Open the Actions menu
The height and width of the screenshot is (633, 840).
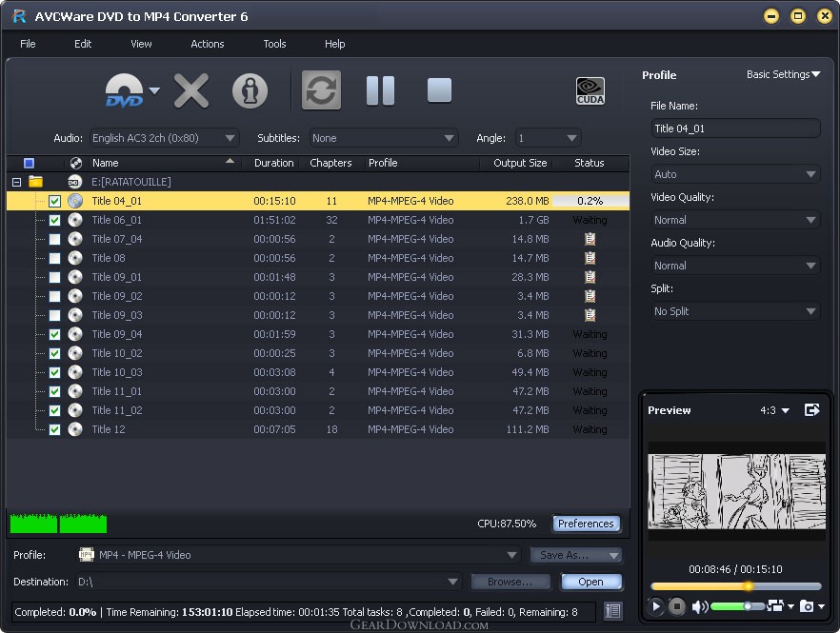click(x=208, y=44)
